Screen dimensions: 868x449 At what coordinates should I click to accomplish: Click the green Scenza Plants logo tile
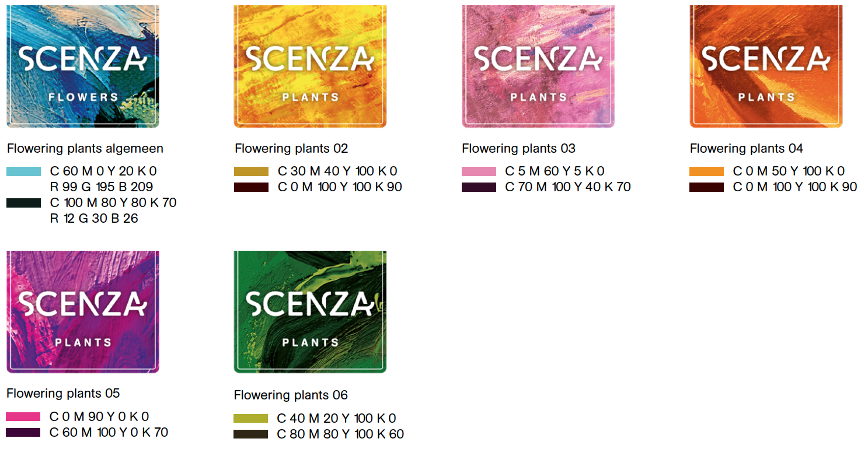pos(310,311)
